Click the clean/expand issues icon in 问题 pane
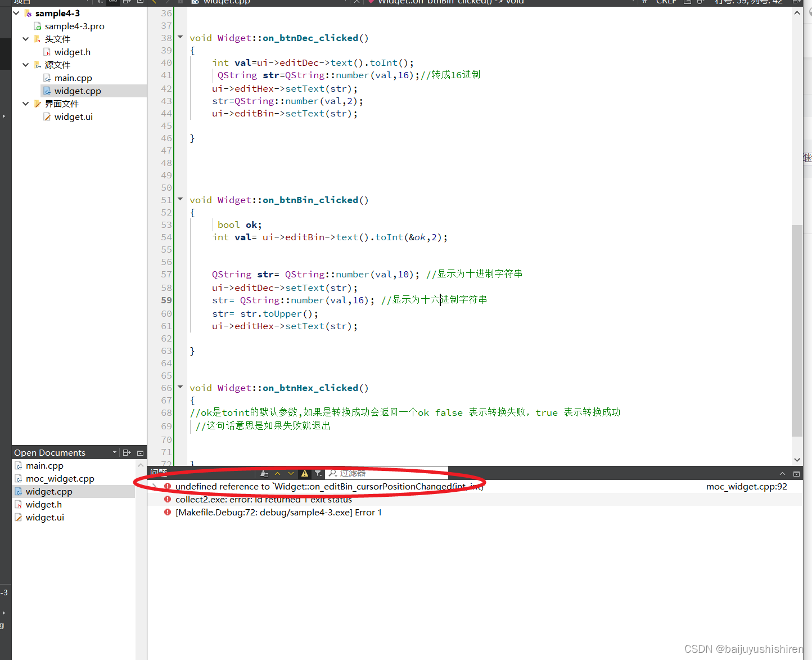812x660 pixels. click(x=264, y=473)
